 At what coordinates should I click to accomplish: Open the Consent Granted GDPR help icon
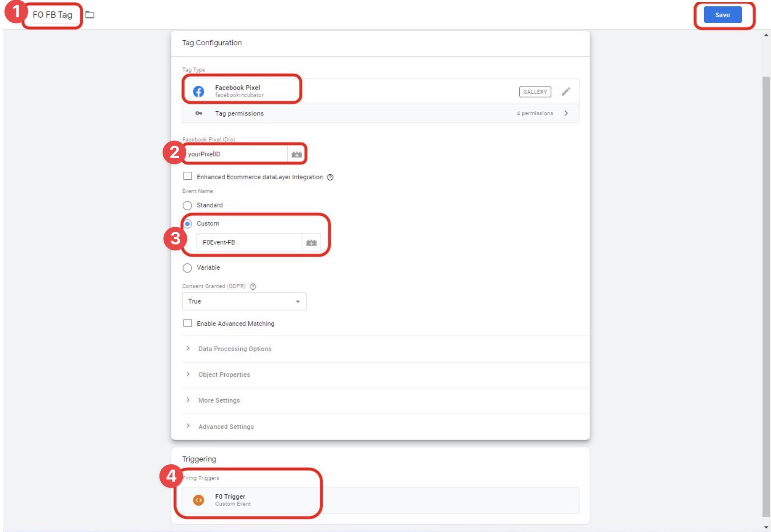coord(252,286)
